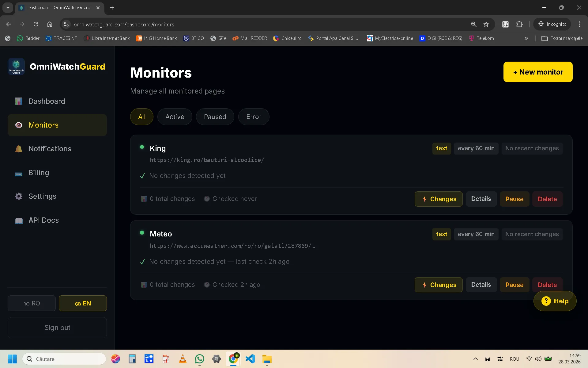This screenshot has width=588, height=368.
Task: Open File Explorer from the taskbar
Action: [x=267, y=359]
